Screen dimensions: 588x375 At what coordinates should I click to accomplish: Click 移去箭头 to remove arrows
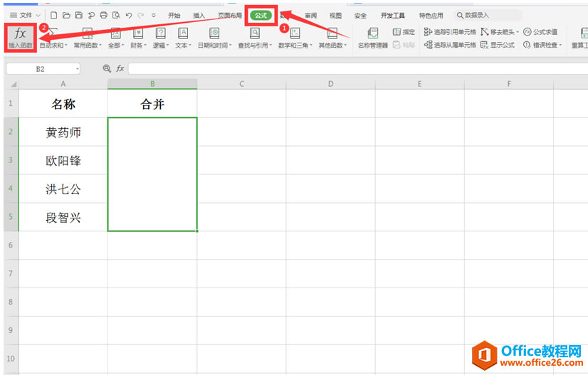point(500,32)
